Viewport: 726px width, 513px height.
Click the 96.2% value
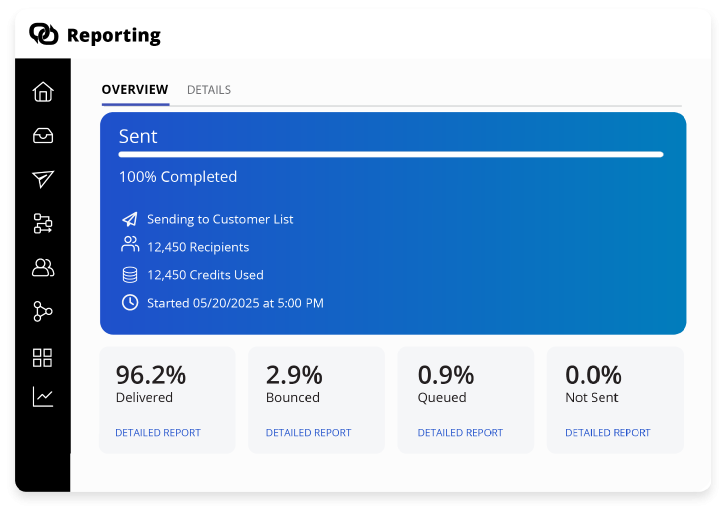pos(151,375)
